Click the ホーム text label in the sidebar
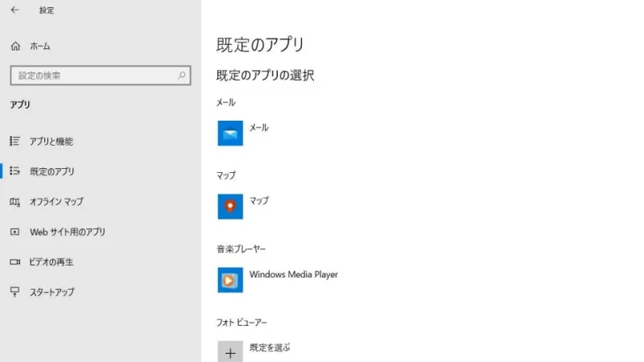The height and width of the screenshot is (362, 644). coord(41,47)
